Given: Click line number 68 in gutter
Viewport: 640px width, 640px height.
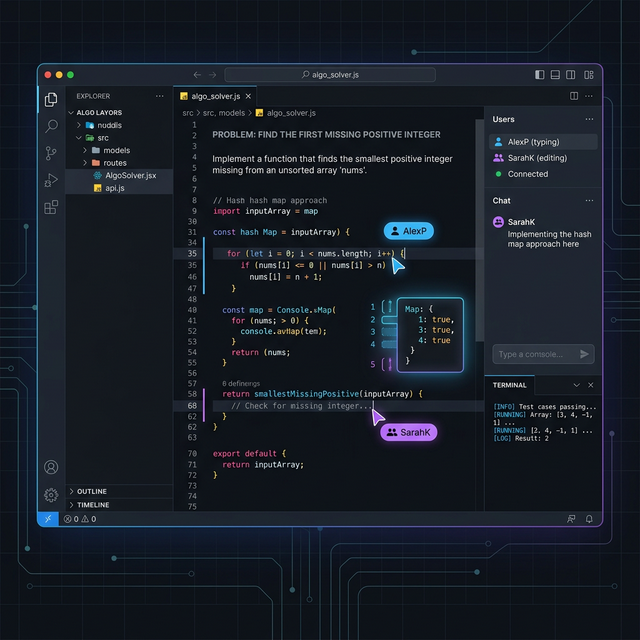Looking at the screenshot, I should 192,406.
